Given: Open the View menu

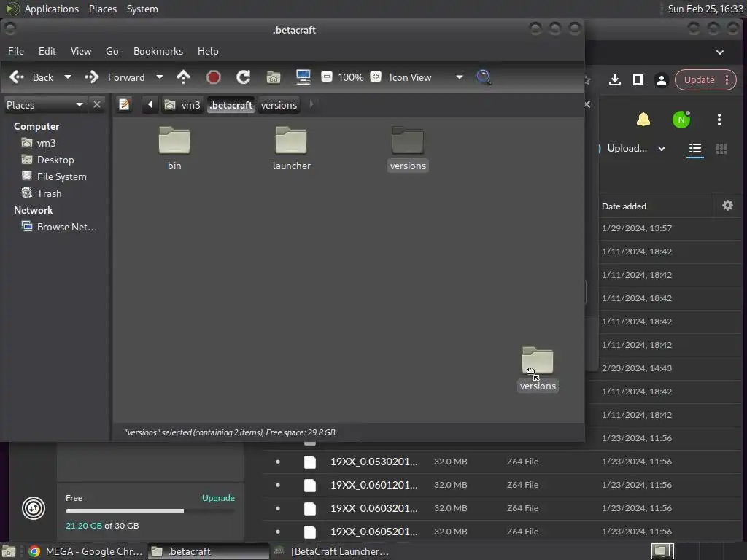Looking at the screenshot, I should (81, 51).
